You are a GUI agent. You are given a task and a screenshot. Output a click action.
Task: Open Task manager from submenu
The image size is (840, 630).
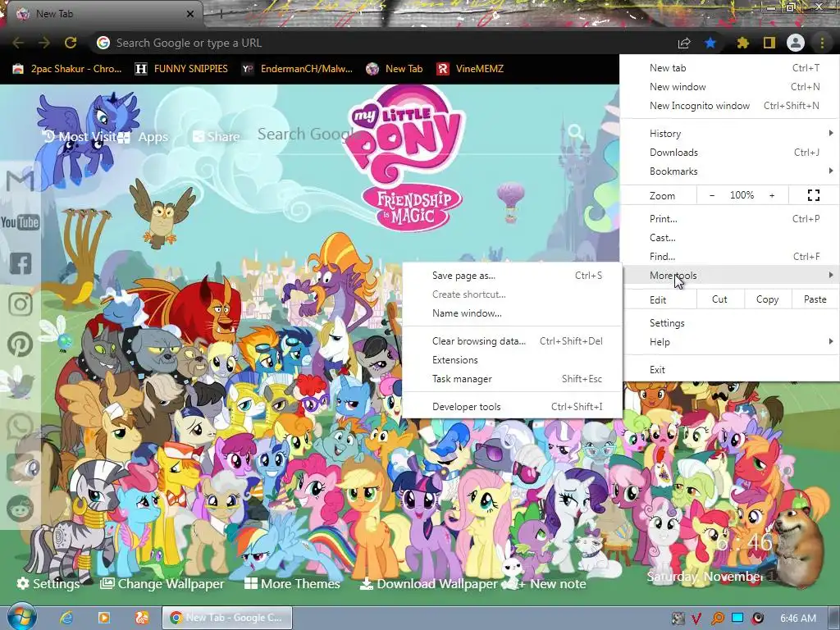pos(512,379)
